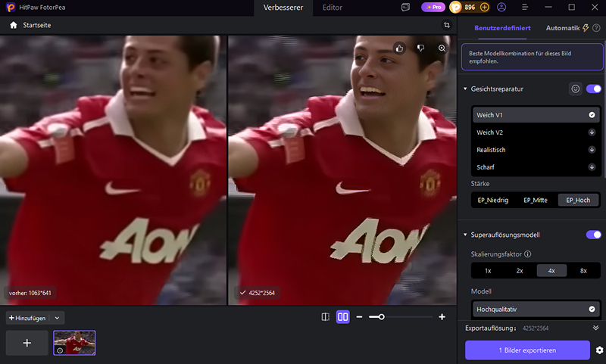Viewport: 606px width, 364px height.
Task: Open the hamburger menu in title bar
Action: 525,7
